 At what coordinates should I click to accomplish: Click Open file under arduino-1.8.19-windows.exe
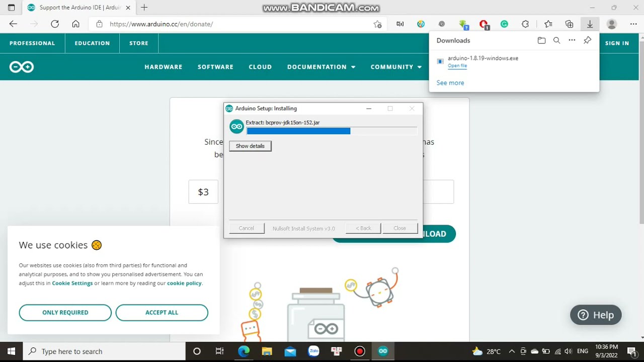457,66
